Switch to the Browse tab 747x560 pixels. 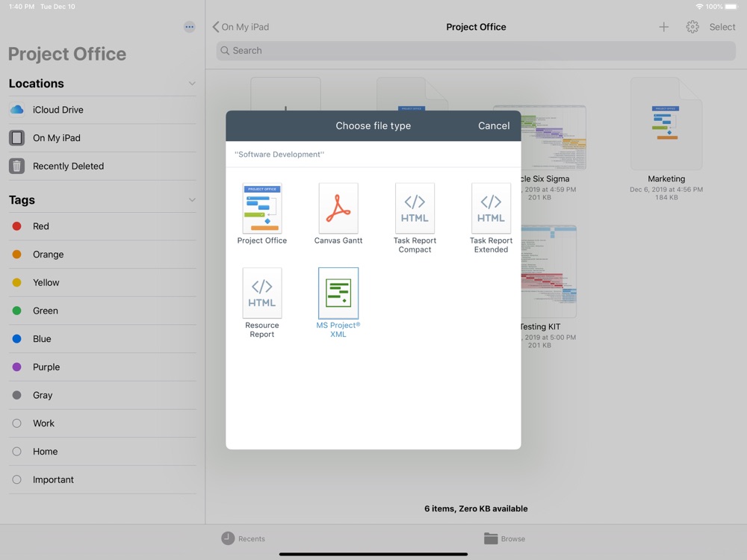504,538
